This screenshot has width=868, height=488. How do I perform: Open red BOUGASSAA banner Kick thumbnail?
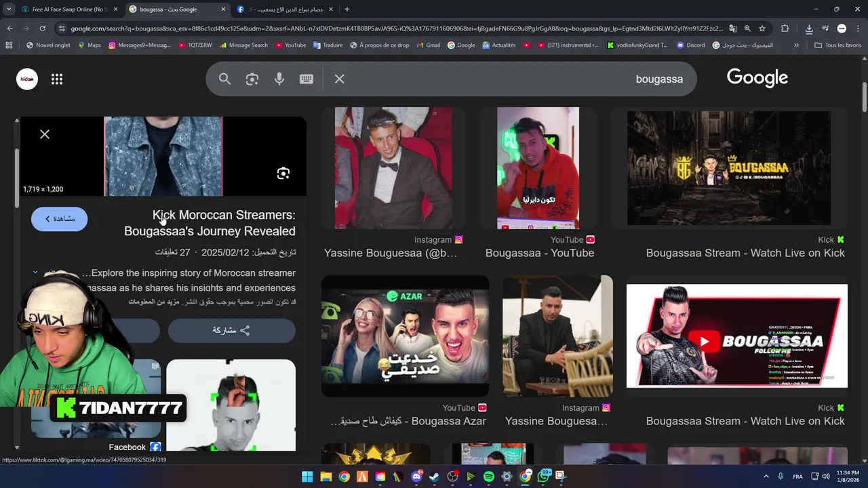737,336
